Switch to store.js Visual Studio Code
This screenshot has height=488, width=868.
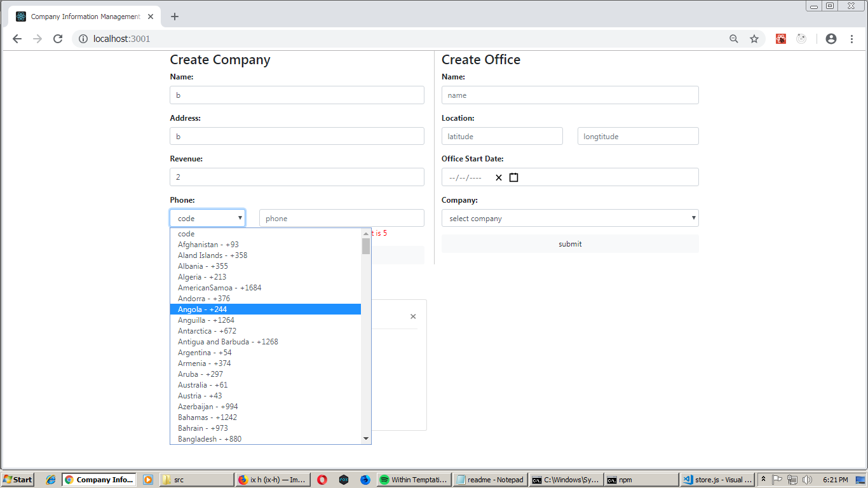(x=717, y=480)
